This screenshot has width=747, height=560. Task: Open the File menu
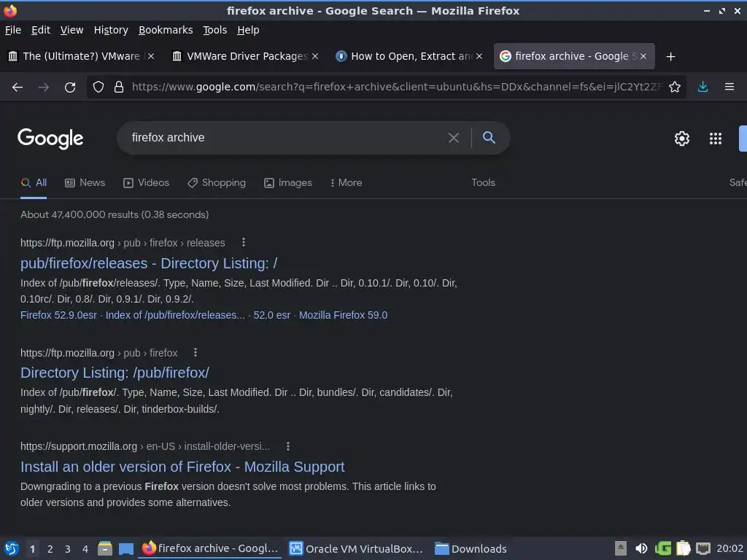(13, 30)
